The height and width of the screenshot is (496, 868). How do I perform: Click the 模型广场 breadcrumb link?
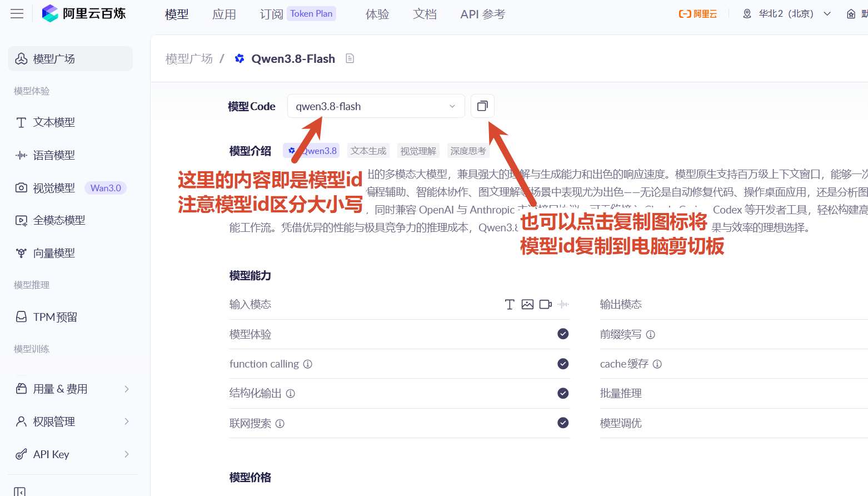coord(189,58)
